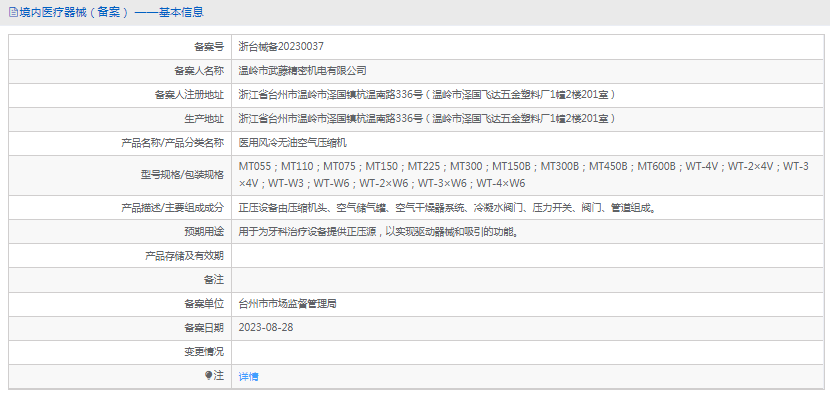Select filing number 浙台械备20230037
Screen dimensions: 830x395
click(x=281, y=47)
